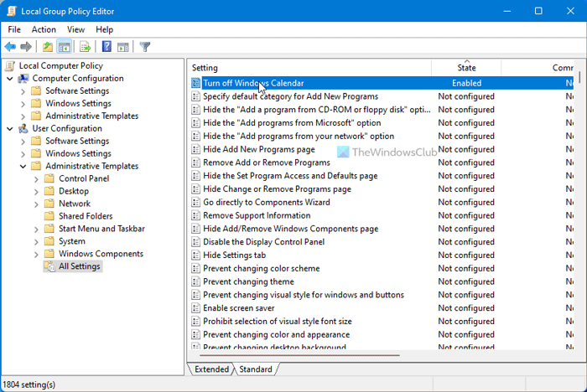Toggle the Action Pane toolbar button
This screenshot has height=392, width=587.
point(122,47)
